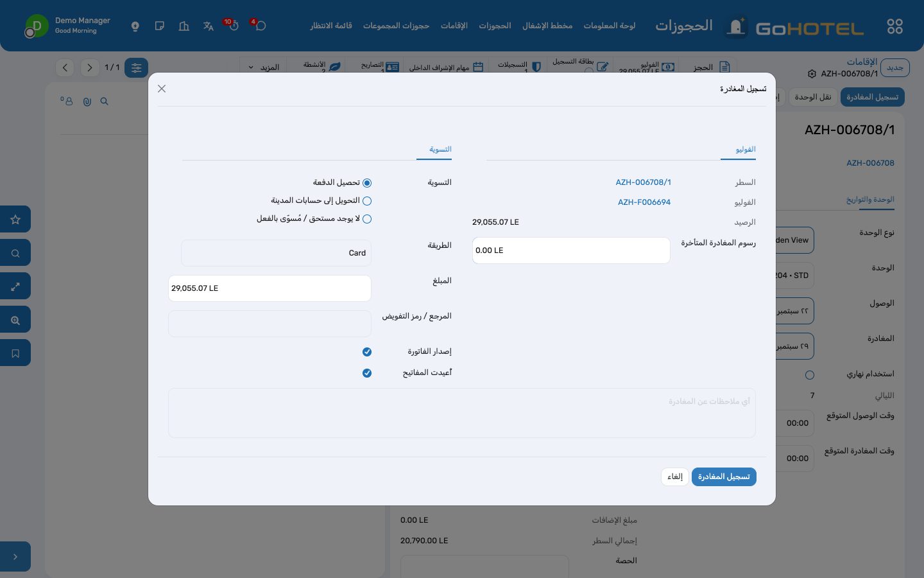Click the Demo Manager avatar

tap(37, 26)
